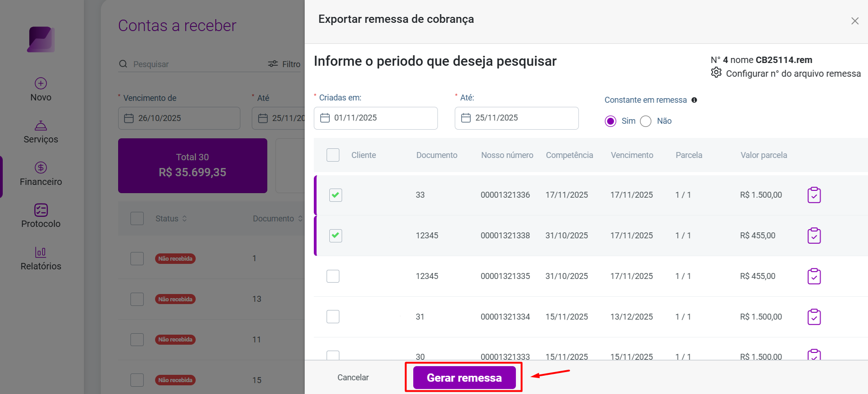
Task: Select the Não radio option
Action: pyautogui.click(x=646, y=121)
